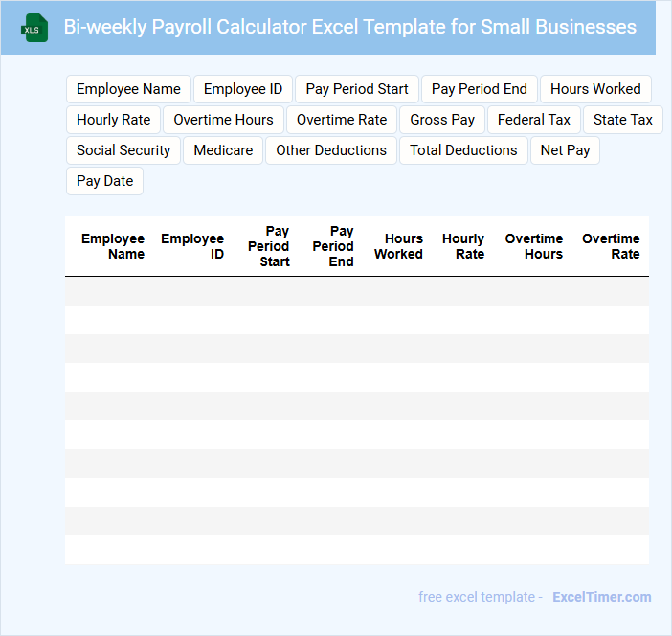The width and height of the screenshot is (672, 636).
Task: Click the Hourly Rate column header
Action: click(x=463, y=246)
